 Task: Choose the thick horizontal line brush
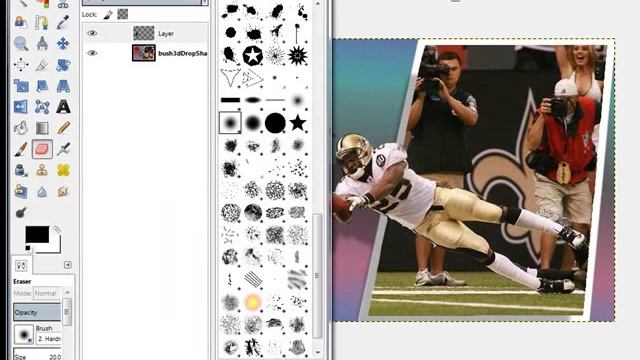click(x=231, y=100)
